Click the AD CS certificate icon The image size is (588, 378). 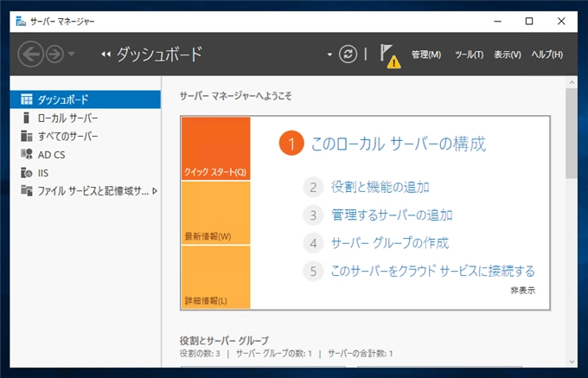[27, 154]
